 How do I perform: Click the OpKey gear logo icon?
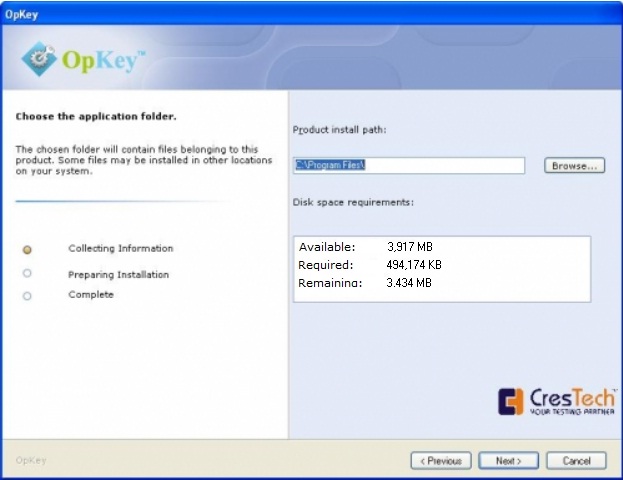coord(39,59)
